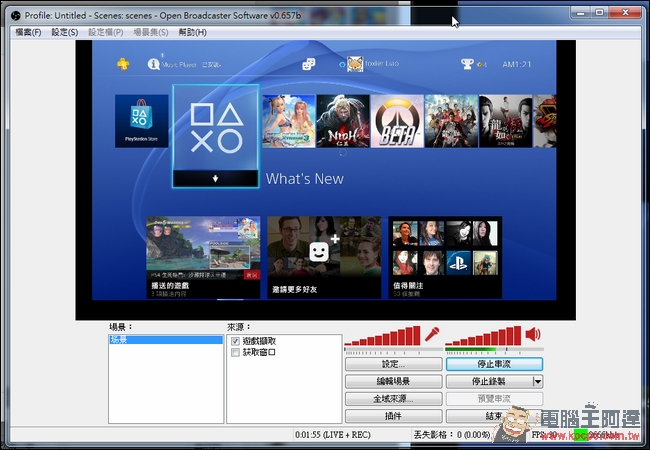650x450 pixels.
Task: Click the AM1:21 clock in preview
Action: (517, 64)
